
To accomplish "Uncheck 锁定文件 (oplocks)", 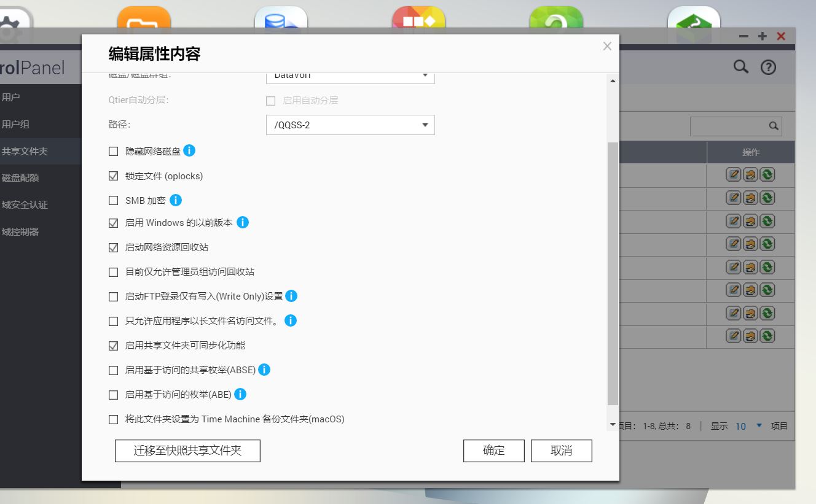I will (x=113, y=176).
